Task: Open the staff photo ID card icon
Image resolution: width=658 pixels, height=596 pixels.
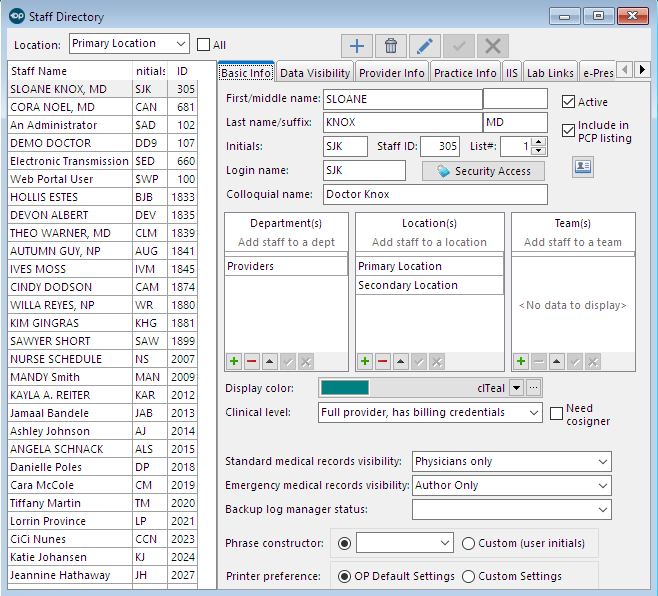Action: coord(582,167)
